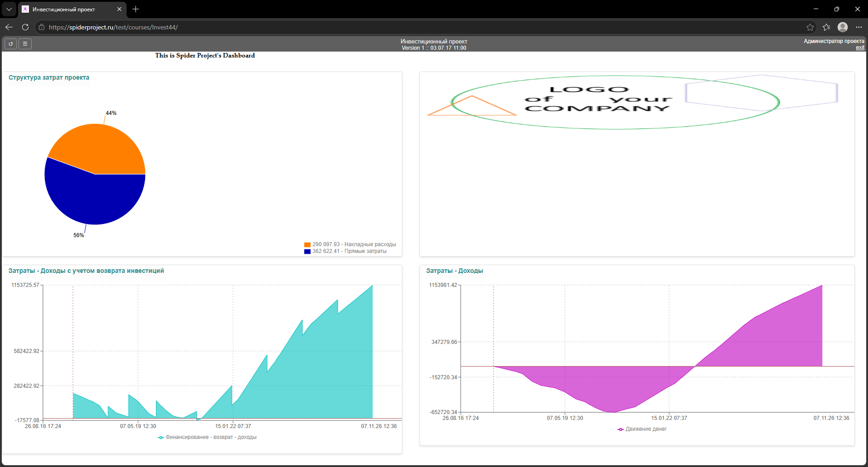The image size is (868, 467).
Task: Click the dashboard refresh icon
Action: pos(11,44)
